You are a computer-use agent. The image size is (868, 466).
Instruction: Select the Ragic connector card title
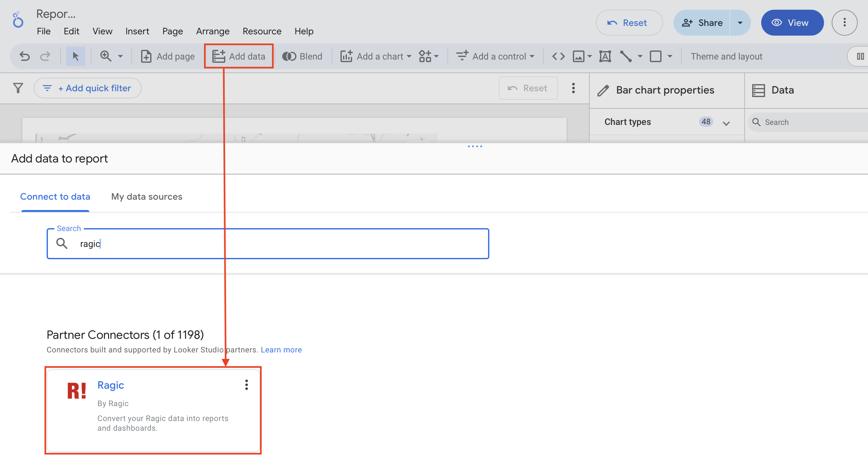click(x=110, y=385)
